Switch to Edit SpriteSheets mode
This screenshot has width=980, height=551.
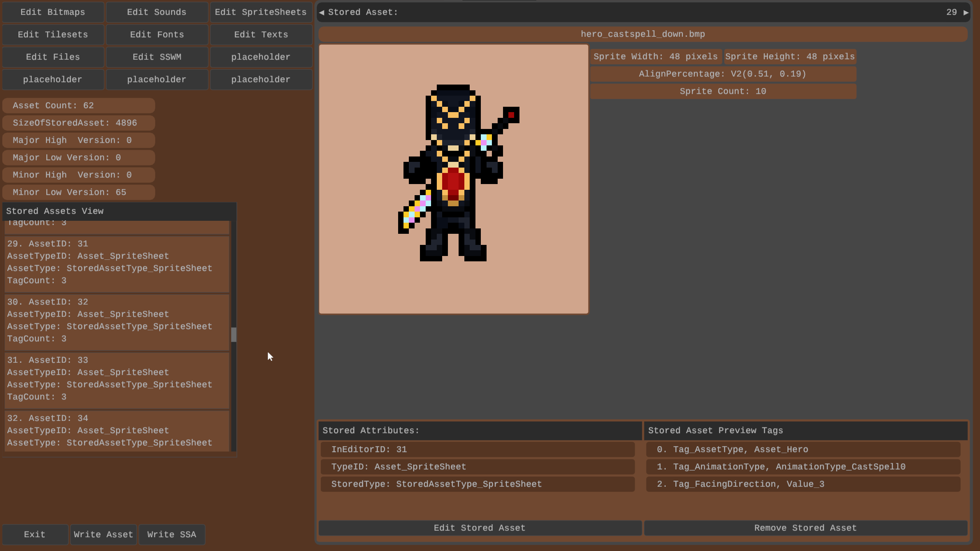tap(261, 12)
